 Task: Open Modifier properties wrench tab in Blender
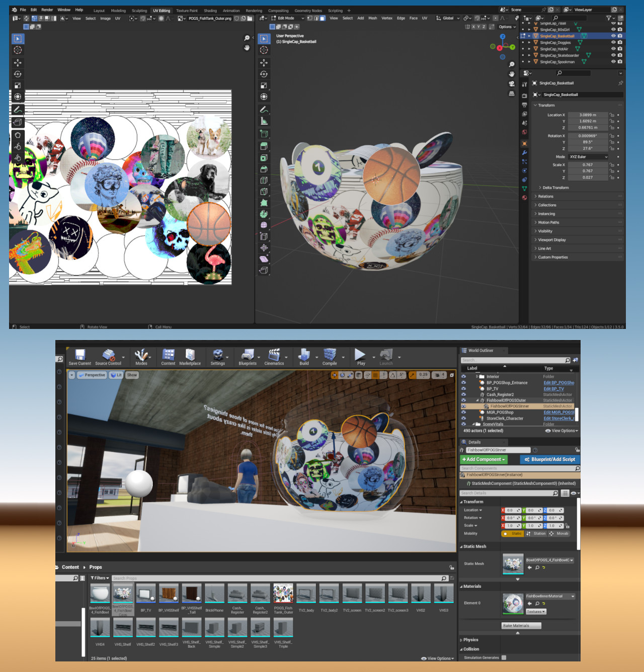tap(524, 152)
